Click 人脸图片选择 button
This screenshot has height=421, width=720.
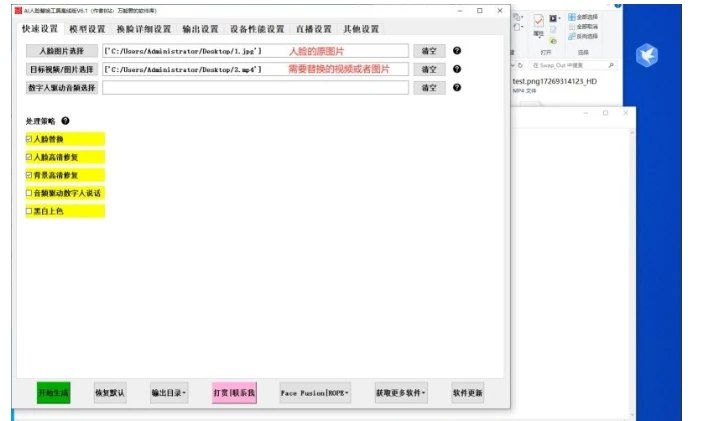point(62,51)
